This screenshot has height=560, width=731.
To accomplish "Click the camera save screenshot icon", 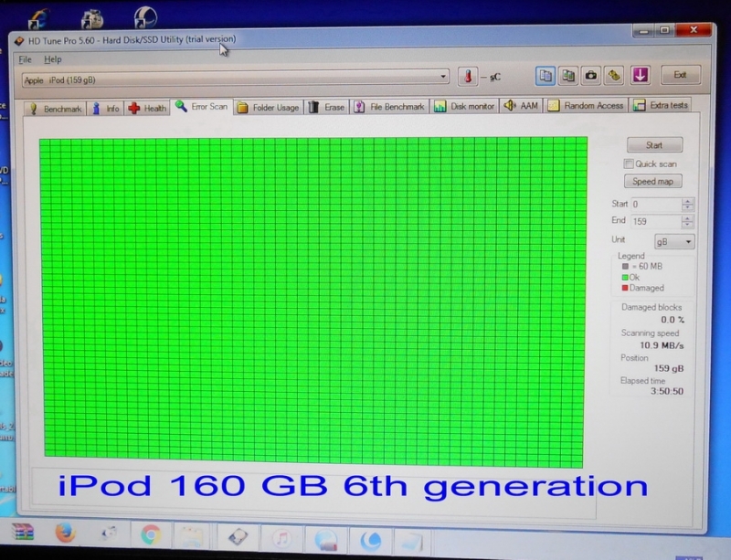I will pyautogui.click(x=590, y=75).
